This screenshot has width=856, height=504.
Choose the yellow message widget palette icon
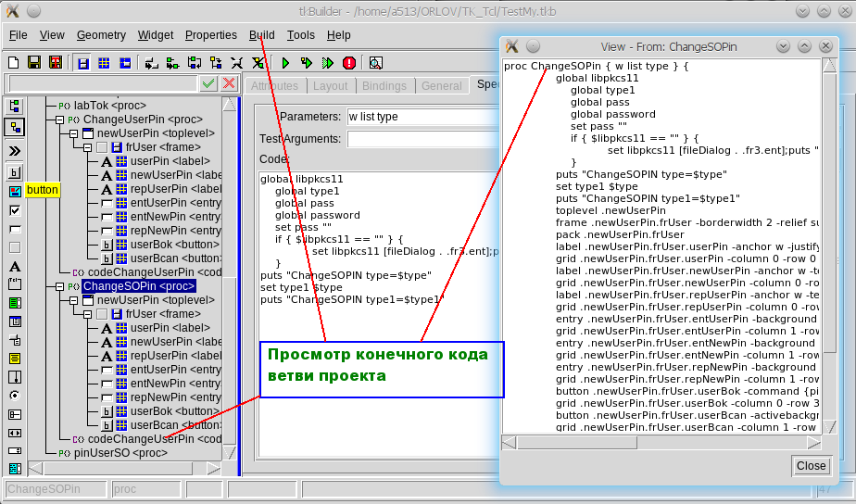(x=15, y=359)
